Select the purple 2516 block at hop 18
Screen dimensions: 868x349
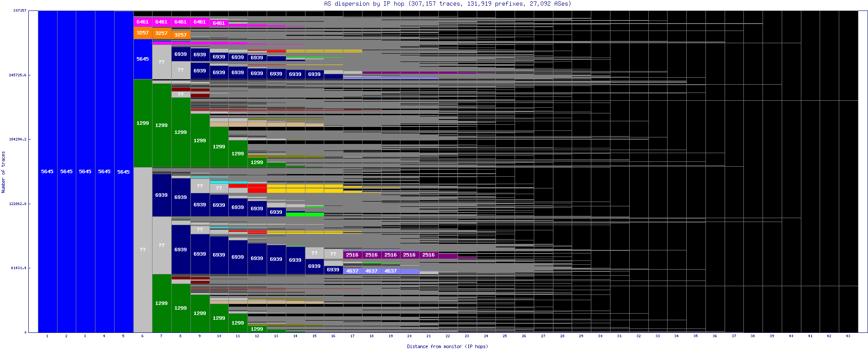coord(372,255)
